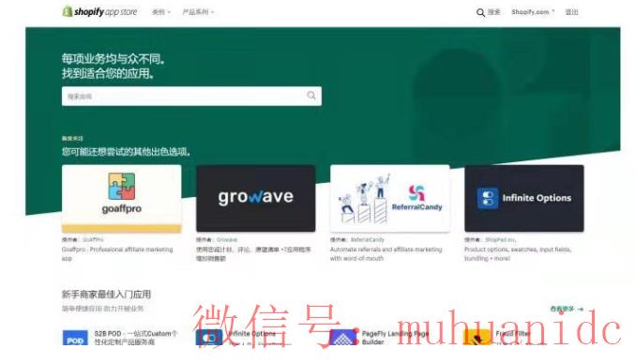Viewport: 636px width, 364px height.
Task: Open the Shopify.com dropdown menu
Action: [x=533, y=12]
